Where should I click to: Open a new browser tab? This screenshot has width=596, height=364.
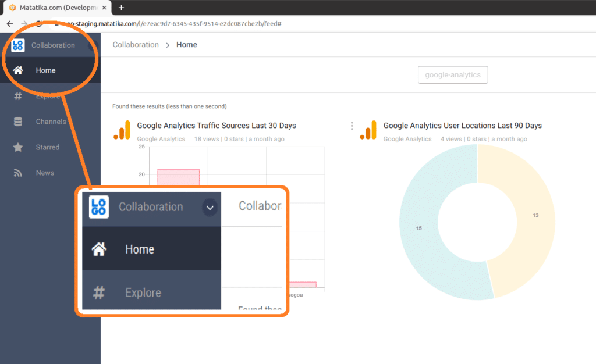(x=121, y=8)
